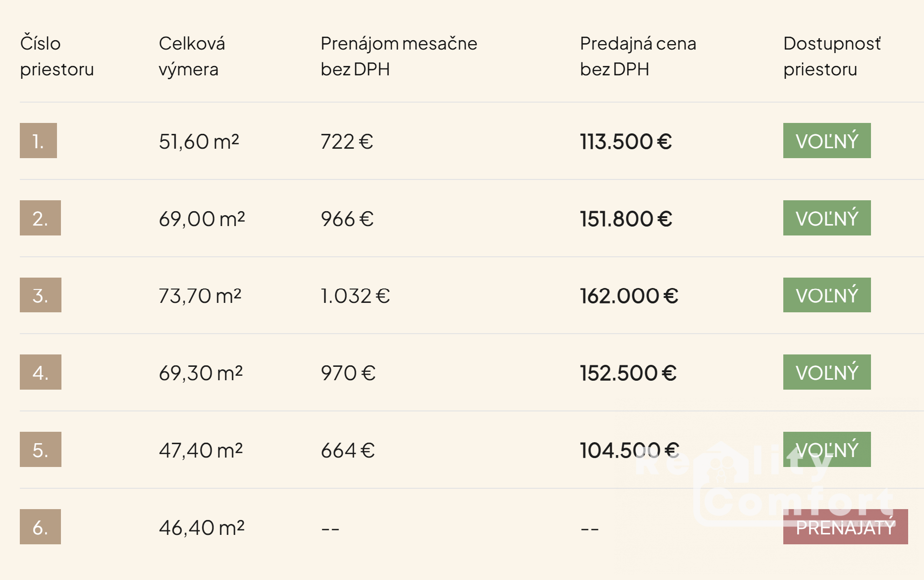Screen dimensions: 924x580
Task: Click VOĽNÝ badge in the 69,30 m² row
Action: [827, 372]
